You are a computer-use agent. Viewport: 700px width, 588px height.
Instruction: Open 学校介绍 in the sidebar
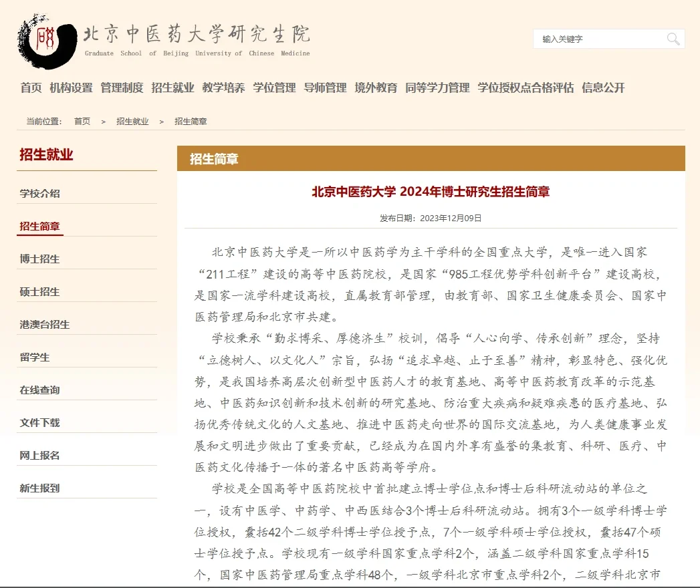[39, 194]
